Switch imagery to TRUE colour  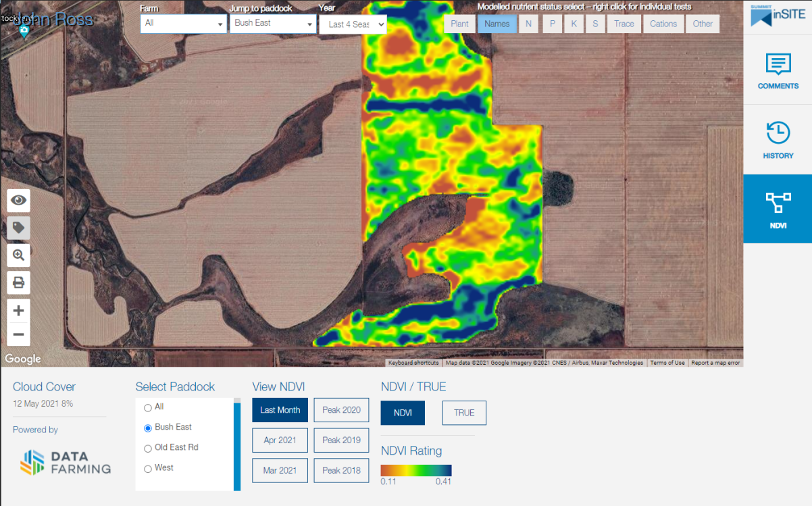464,413
